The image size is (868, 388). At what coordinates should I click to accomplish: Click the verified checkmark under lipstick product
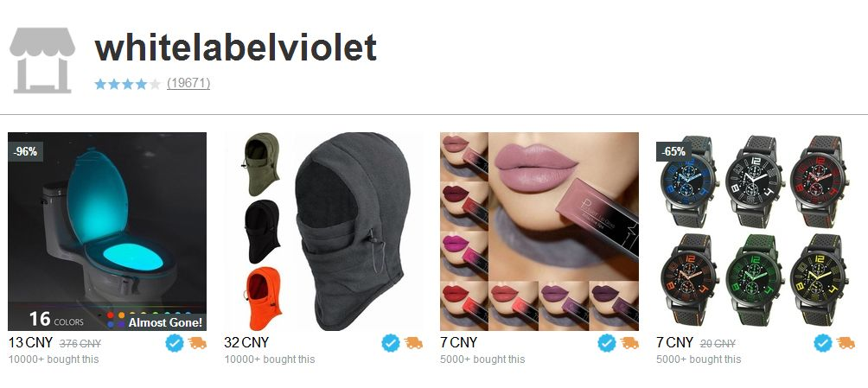(x=607, y=343)
